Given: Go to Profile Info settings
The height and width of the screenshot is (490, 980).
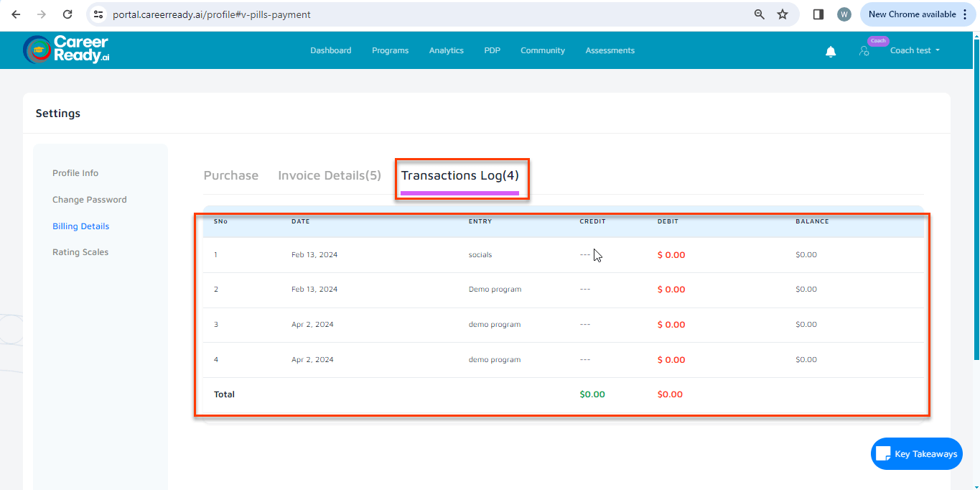Looking at the screenshot, I should tap(75, 173).
